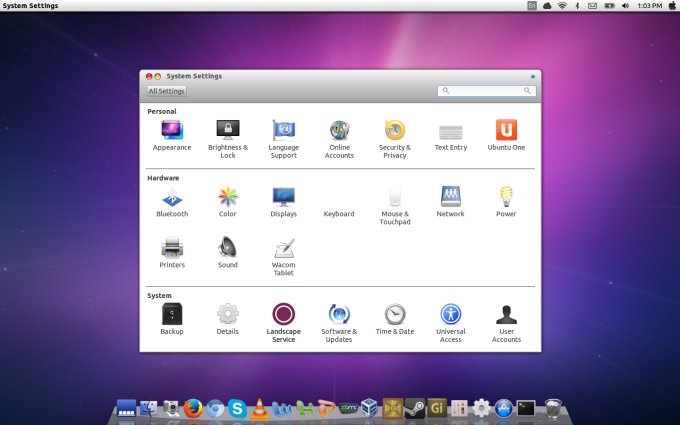The height and width of the screenshot is (425, 680).
Task: Open the User Accounts panel
Action: coord(506,315)
